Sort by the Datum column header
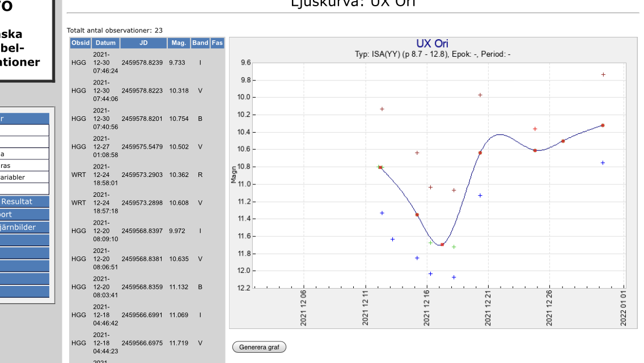 [x=105, y=43]
